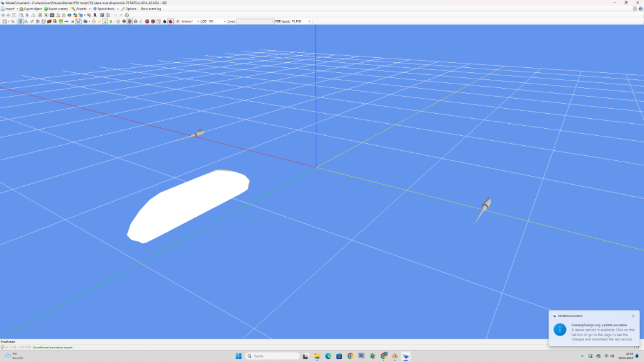Click Export object in the toolbar

[31, 9]
